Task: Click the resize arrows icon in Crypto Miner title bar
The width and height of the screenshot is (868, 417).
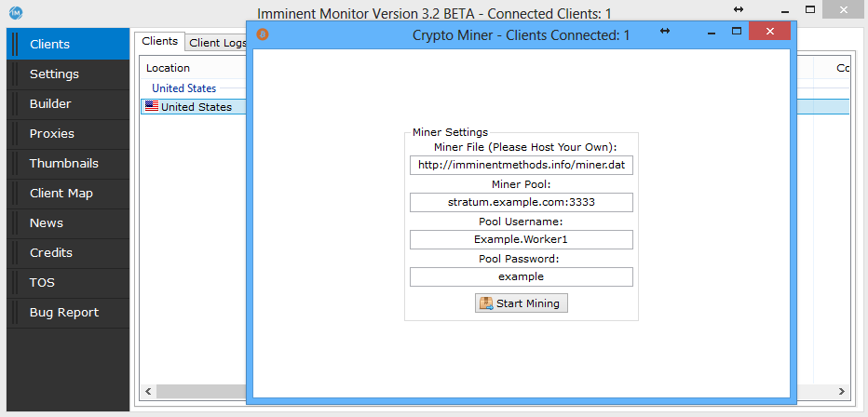Action: (x=665, y=31)
